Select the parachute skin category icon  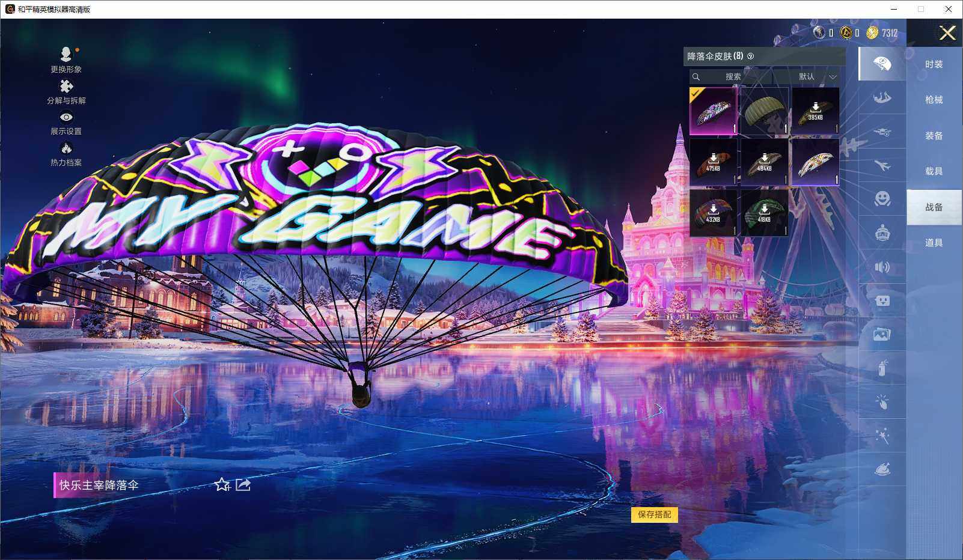coord(882,64)
